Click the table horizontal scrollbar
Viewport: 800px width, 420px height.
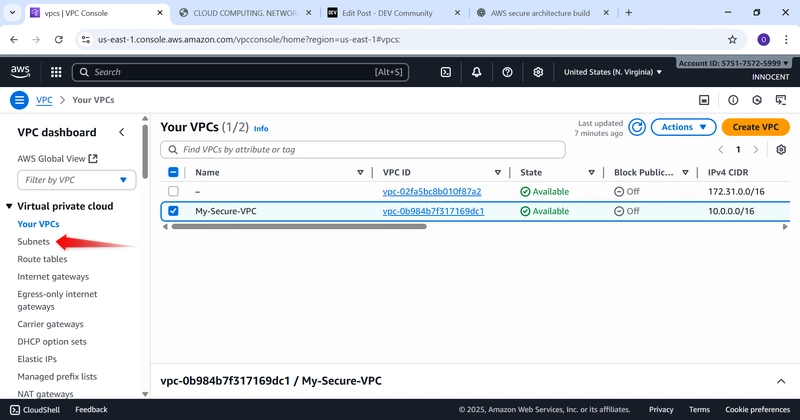[299, 227]
